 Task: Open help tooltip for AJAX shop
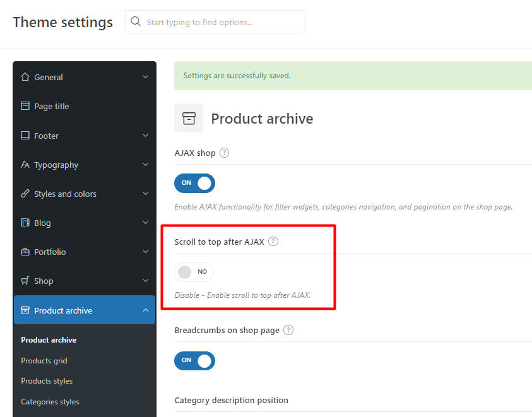(224, 153)
